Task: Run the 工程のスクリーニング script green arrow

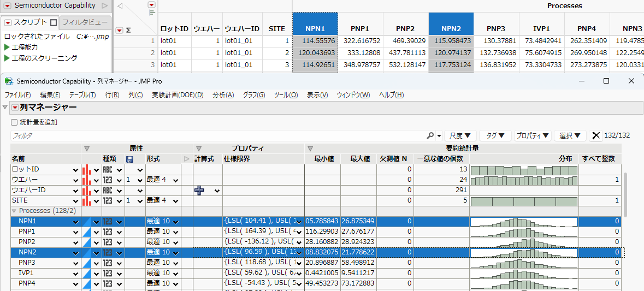Action: (x=7, y=58)
